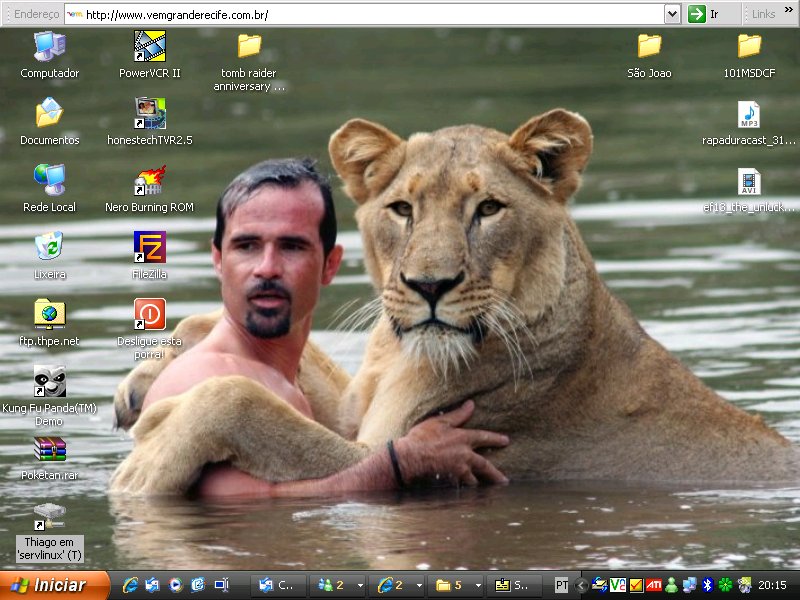Select the Lixeira recycle bin

tap(49, 246)
